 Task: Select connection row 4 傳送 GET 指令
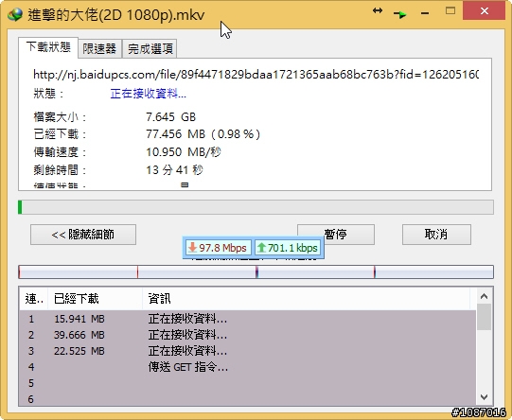(248, 367)
